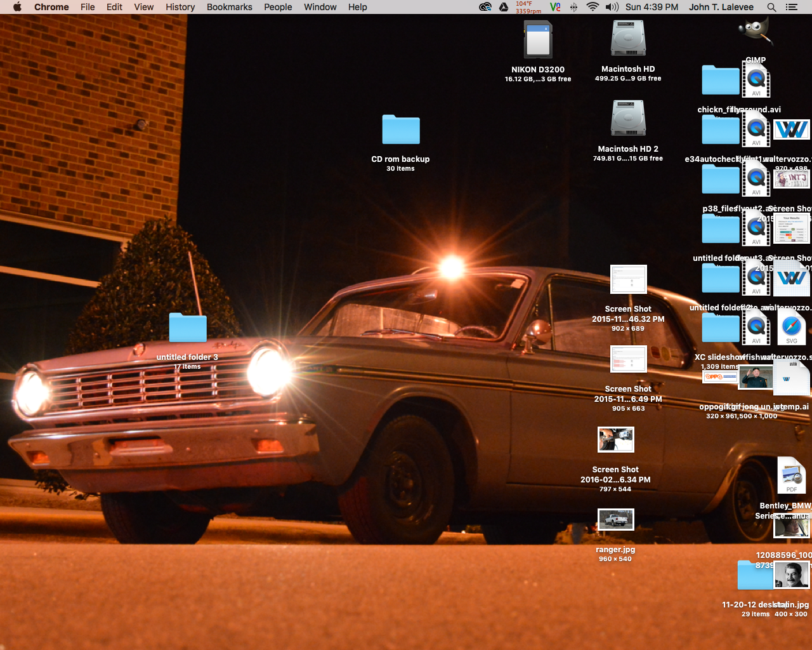Select the AVI file beside XC slideshow folder

[x=756, y=327]
